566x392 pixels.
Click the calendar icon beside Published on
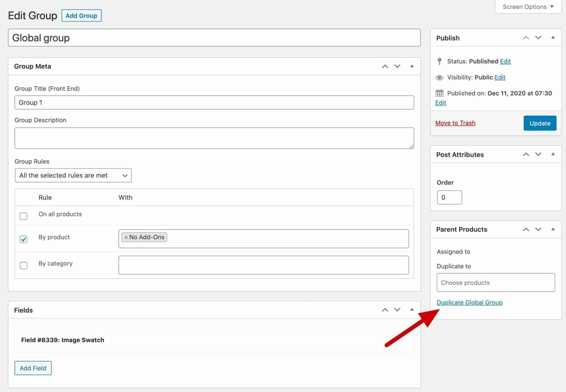(x=439, y=93)
